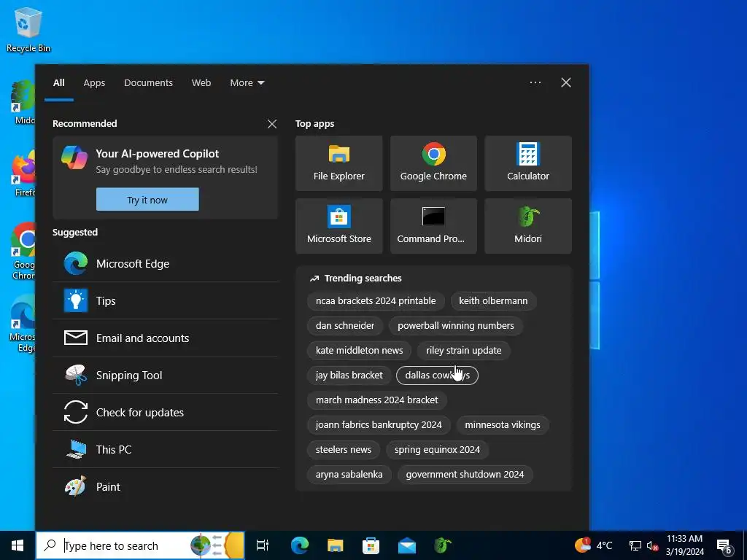Search trending 'dan schneider'
Viewport: 747px width, 560px height.
pyautogui.click(x=345, y=326)
